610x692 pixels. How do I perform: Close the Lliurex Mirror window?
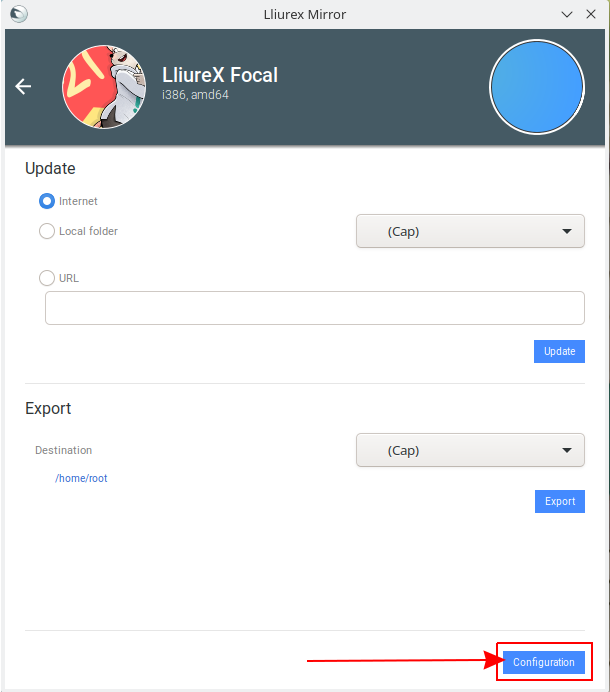[591, 14]
